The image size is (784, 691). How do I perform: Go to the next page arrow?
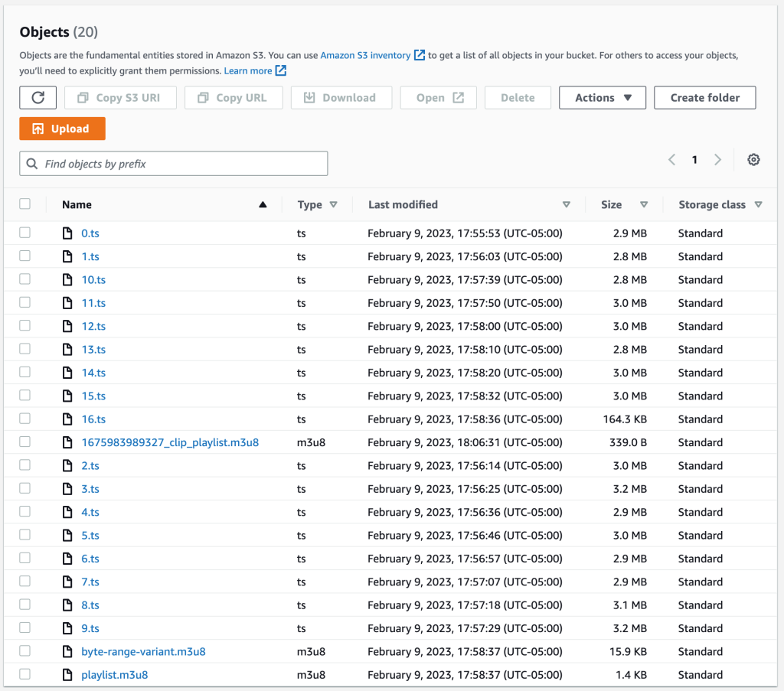[717, 160]
